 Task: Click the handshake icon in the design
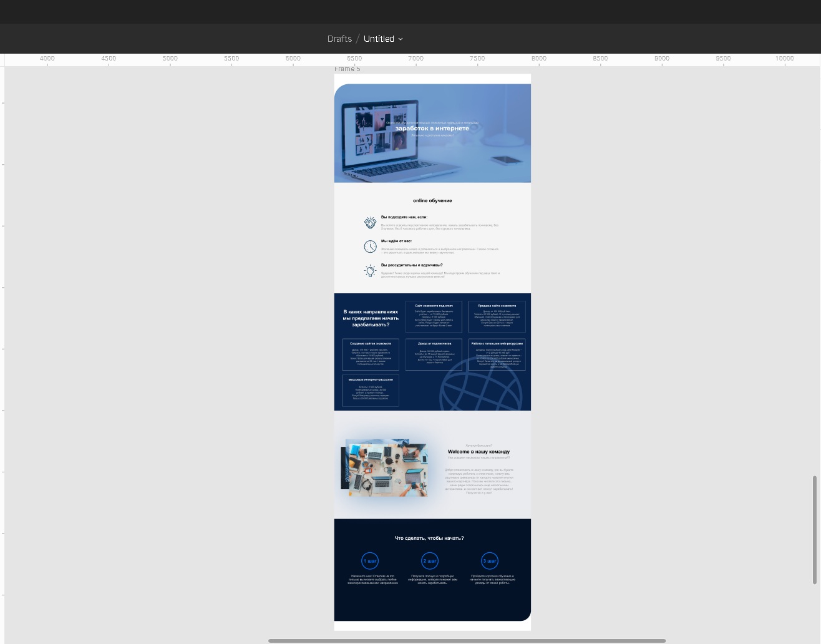point(370,223)
